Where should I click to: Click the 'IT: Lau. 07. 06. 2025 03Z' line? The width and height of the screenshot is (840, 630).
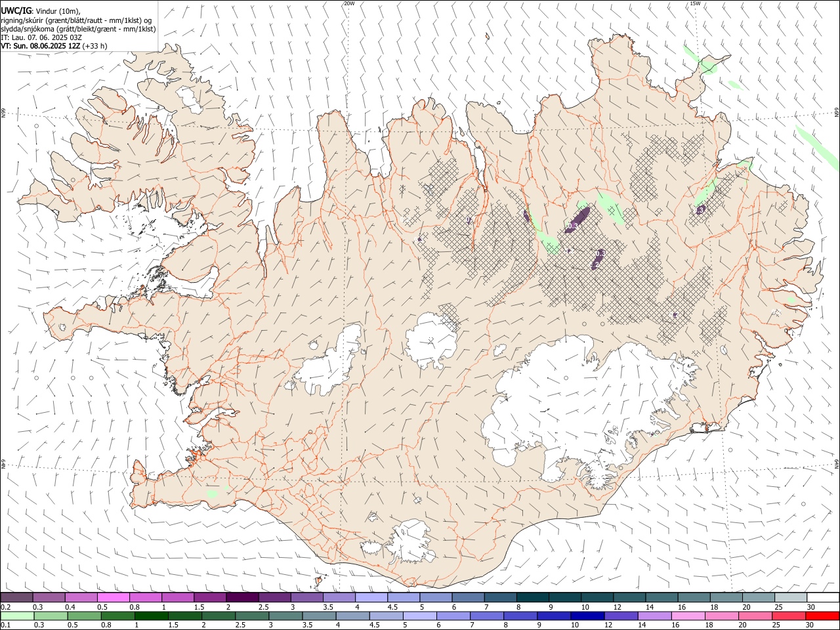41,37
